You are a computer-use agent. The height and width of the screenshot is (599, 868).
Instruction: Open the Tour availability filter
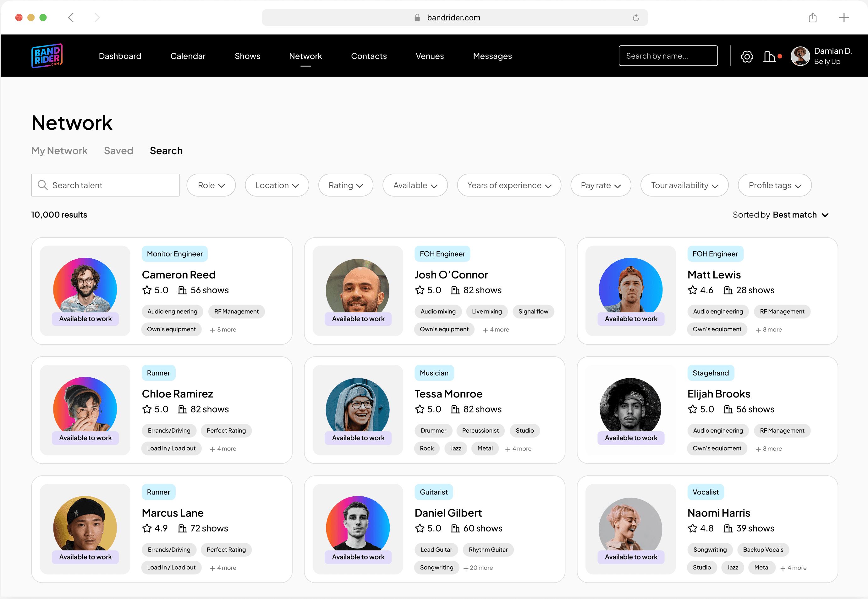pos(684,185)
